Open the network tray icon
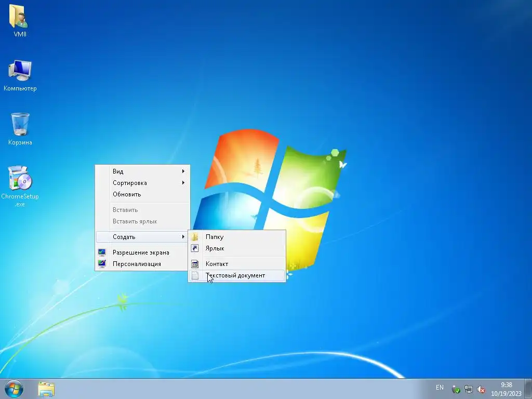Image resolution: width=532 pixels, height=399 pixels. tap(469, 390)
